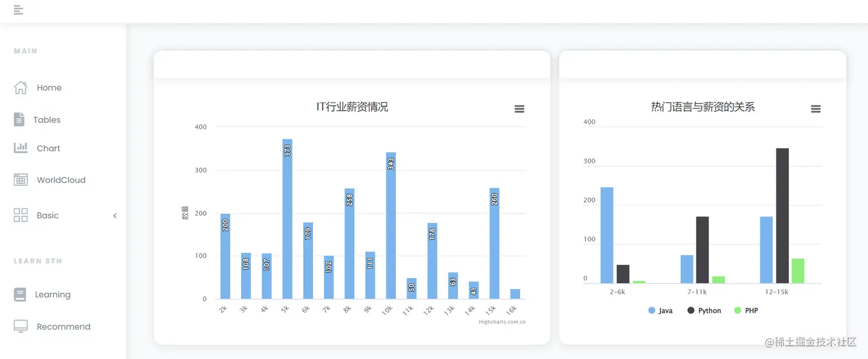Open language-salary chart context menu icon

816,109
